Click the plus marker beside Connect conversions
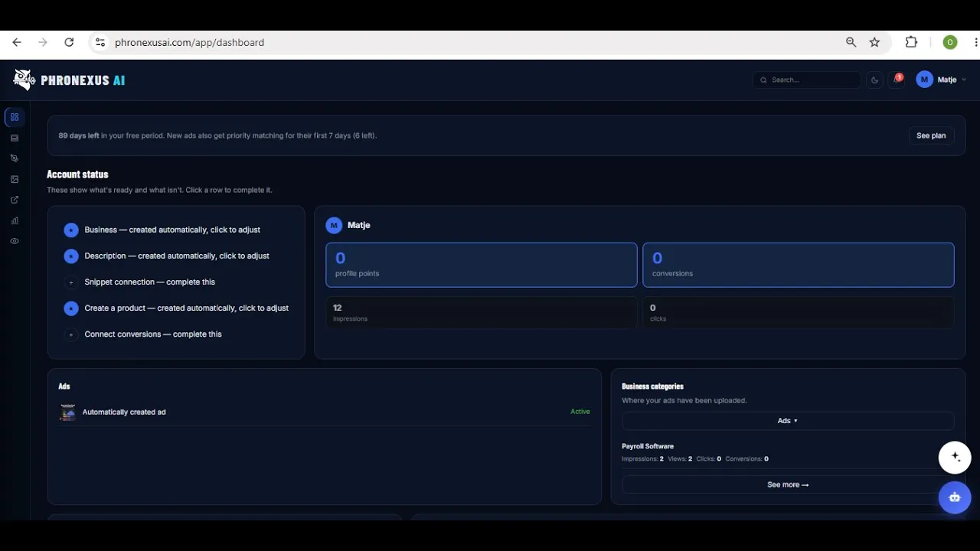Image resolution: width=980 pixels, height=551 pixels. pos(71,334)
